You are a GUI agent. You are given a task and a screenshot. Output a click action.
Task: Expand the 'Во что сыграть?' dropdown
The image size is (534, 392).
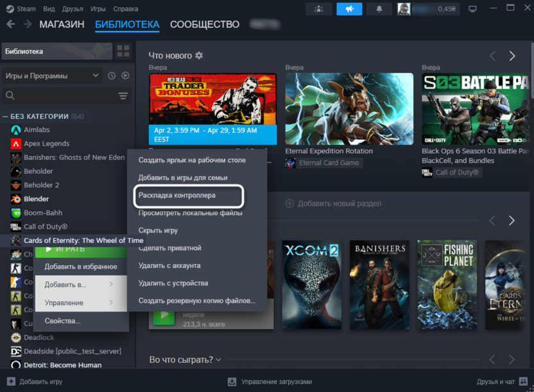(218, 360)
